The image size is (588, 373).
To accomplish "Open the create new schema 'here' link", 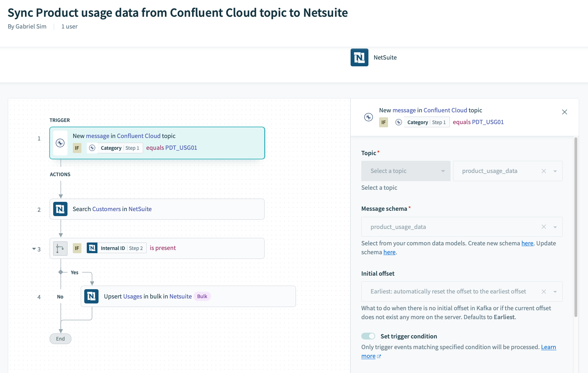I will pyautogui.click(x=527, y=243).
